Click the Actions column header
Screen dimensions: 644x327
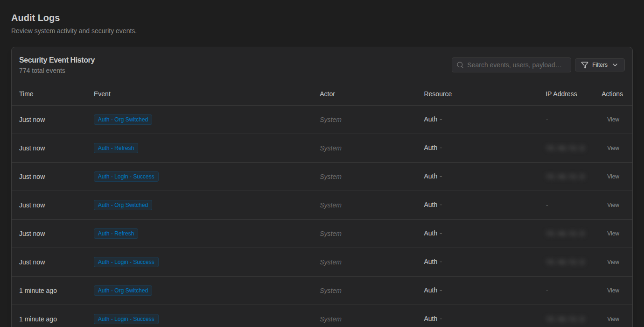tap(612, 94)
